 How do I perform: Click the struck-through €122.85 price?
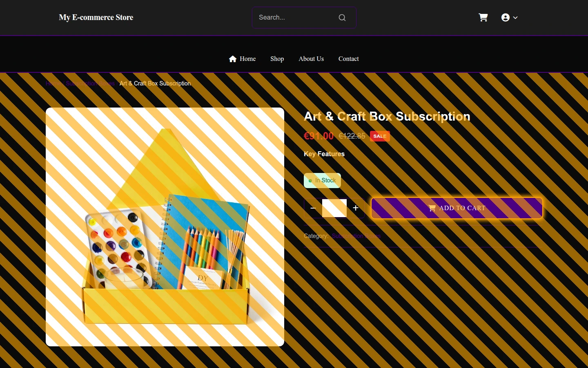pyautogui.click(x=352, y=136)
